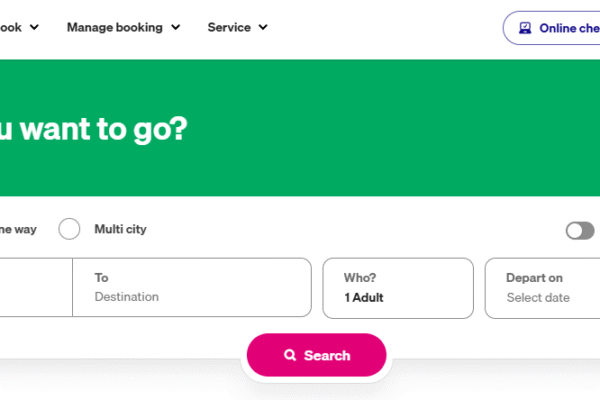600x400 pixels.
Task: Toggle the switch at right of trip options
Action: coord(580,231)
